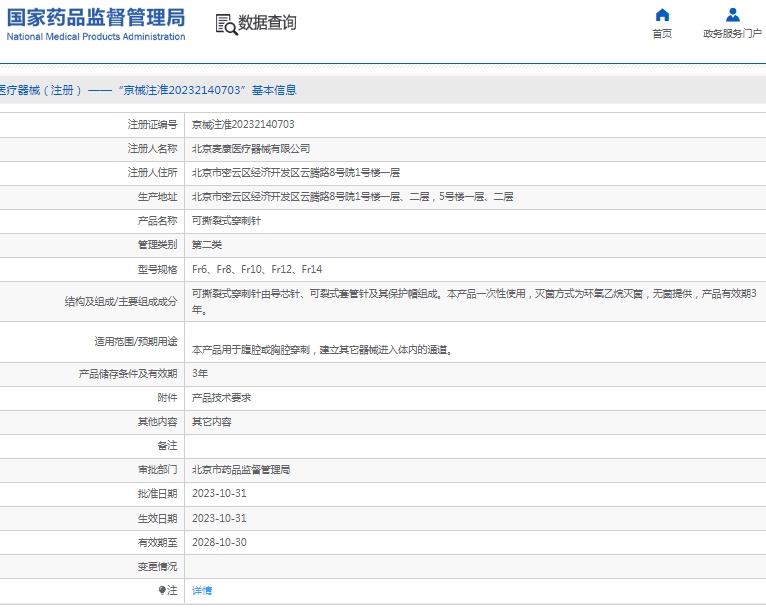Click the structure description starting 可撕裂式穿刺针由导芯针

(x=474, y=301)
